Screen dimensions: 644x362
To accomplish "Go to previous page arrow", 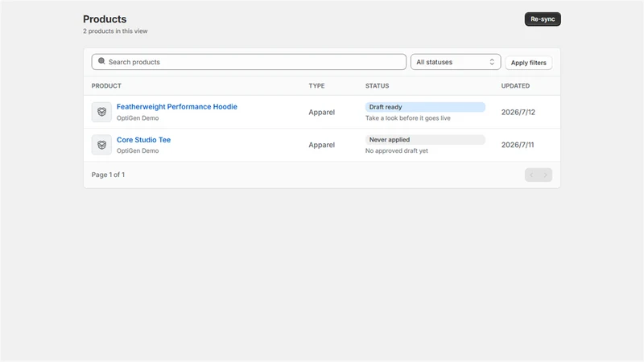I will (531, 175).
